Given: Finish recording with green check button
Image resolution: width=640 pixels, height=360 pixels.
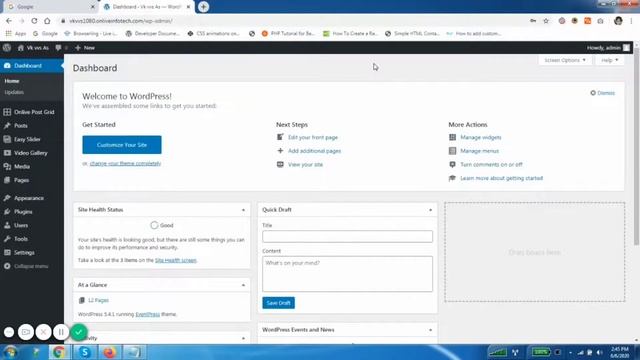Looking at the screenshot, I should pos(79,332).
